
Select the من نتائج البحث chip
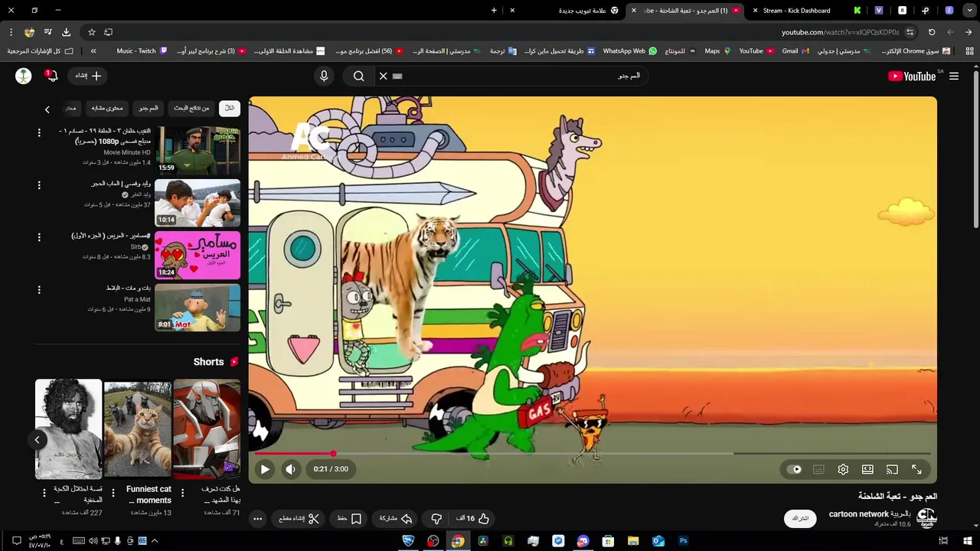coord(191,108)
